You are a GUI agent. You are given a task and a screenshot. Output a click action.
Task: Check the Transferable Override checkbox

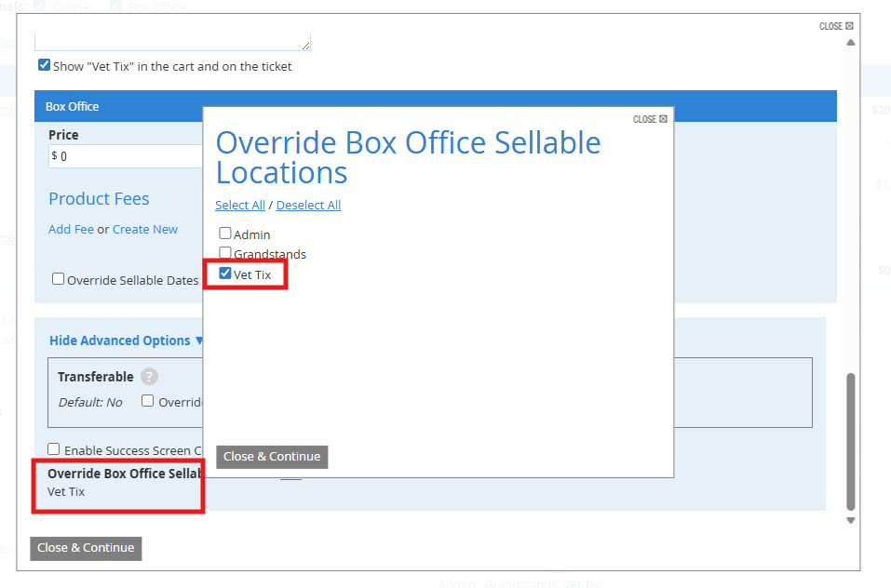[148, 401]
